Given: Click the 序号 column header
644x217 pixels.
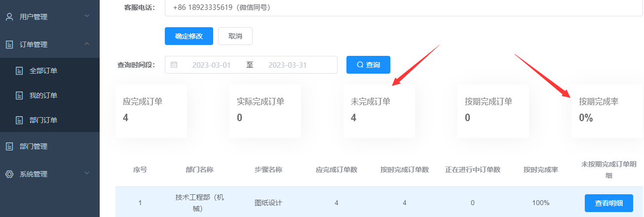Looking at the screenshot, I should (140, 170).
